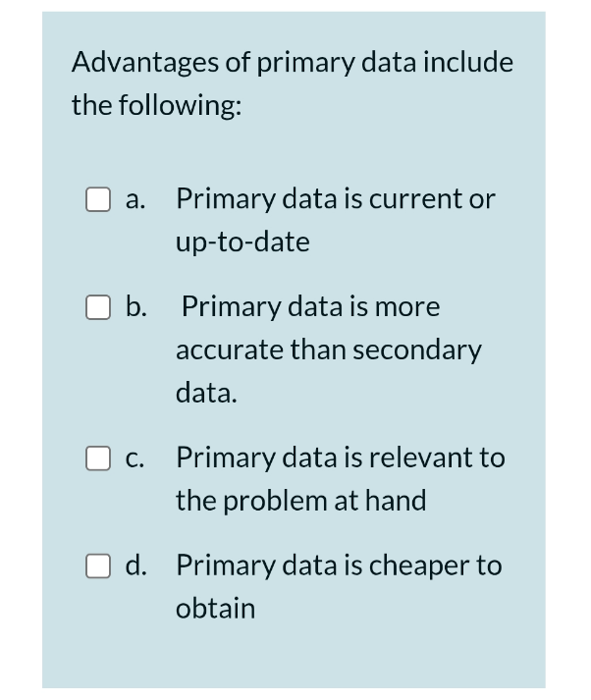This screenshot has height=700, width=591.
Task: Select answer text "Primary data is more"
Action: coord(310,307)
